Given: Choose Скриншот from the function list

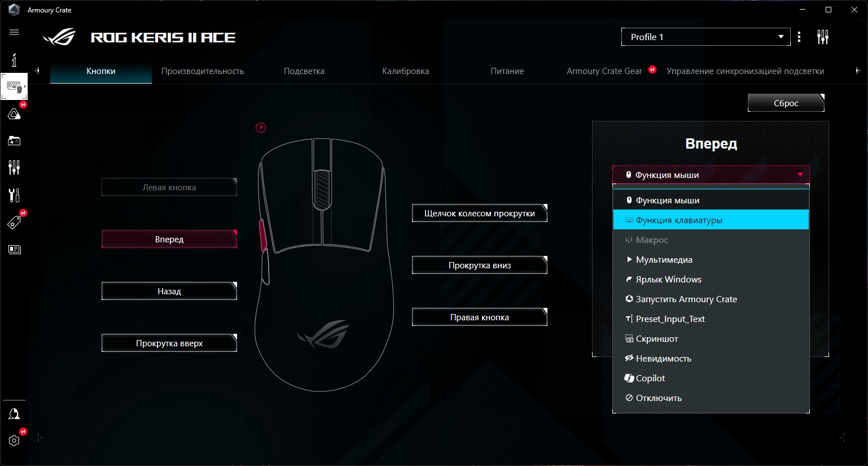Looking at the screenshot, I should point(711,339).
